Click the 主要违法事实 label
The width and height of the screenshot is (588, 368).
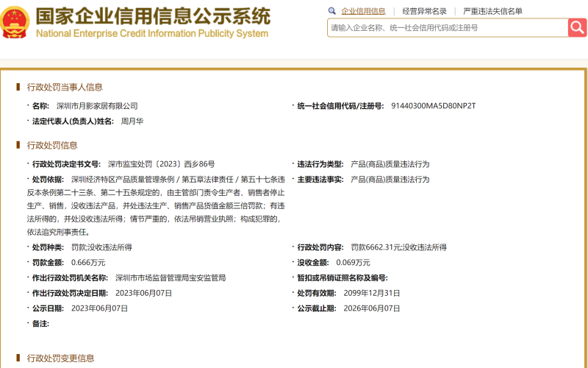320,180
